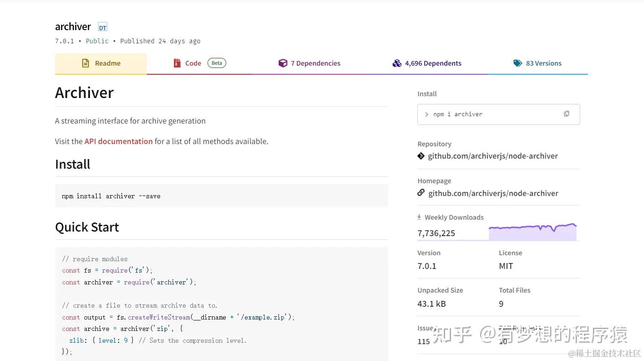Click the chain link icon beside Homepage
Screen dimensions: 644x361
(x=421, y=192)
